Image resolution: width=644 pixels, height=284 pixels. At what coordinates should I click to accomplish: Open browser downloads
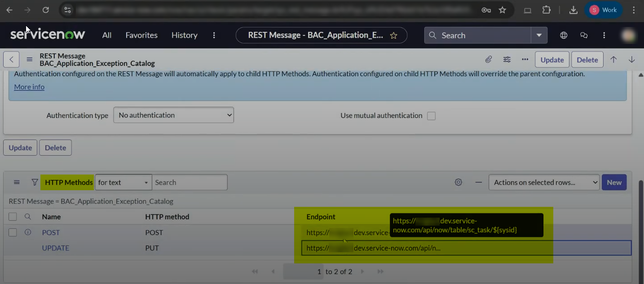coord(573,10)
